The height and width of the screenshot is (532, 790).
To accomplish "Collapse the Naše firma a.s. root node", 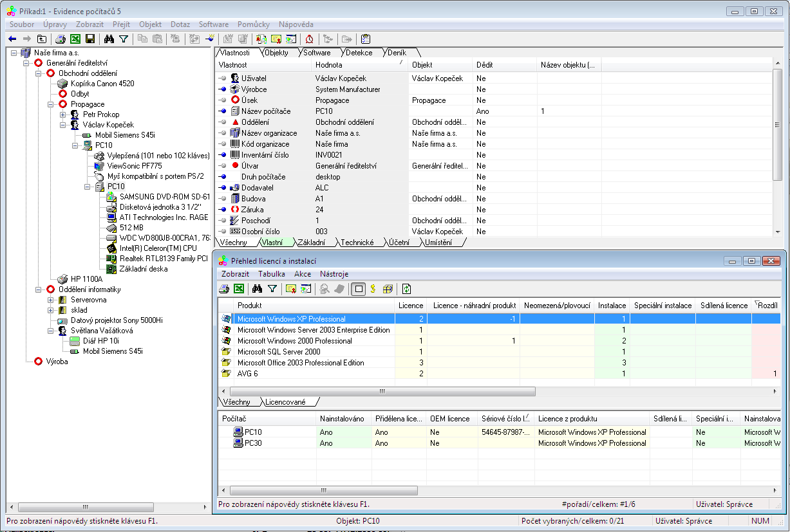I will pyautogui.click(x=14, y=53).
